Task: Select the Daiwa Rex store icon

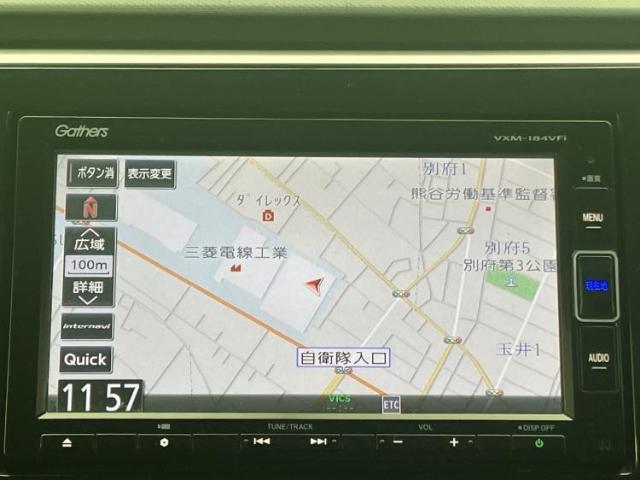Action: point(268,216)
